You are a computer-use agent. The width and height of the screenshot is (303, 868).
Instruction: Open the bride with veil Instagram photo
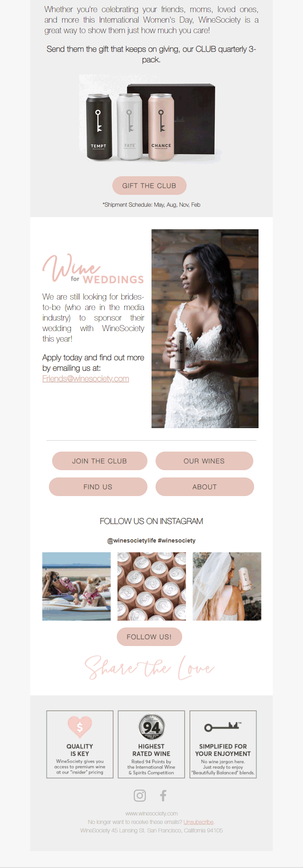pos(227,586)
